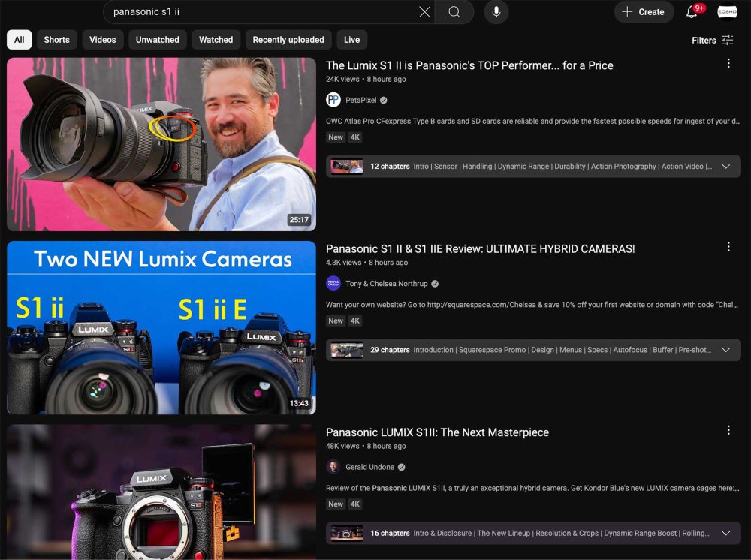Image resolution: width=751 pixels, height=560 pixels.
Task: Open the Two NEW Lumix Cameras thumbnail
Action: pos(161,327)
